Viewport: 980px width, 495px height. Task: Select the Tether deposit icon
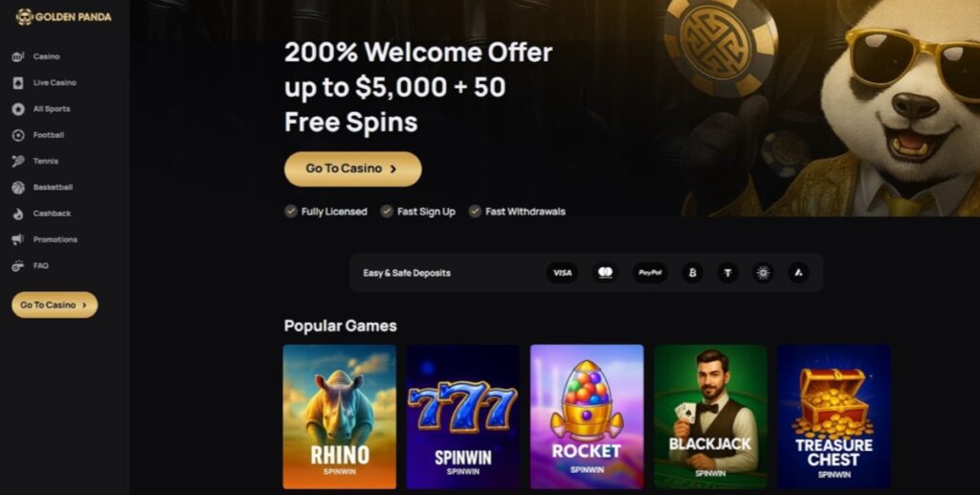[727, 273]
